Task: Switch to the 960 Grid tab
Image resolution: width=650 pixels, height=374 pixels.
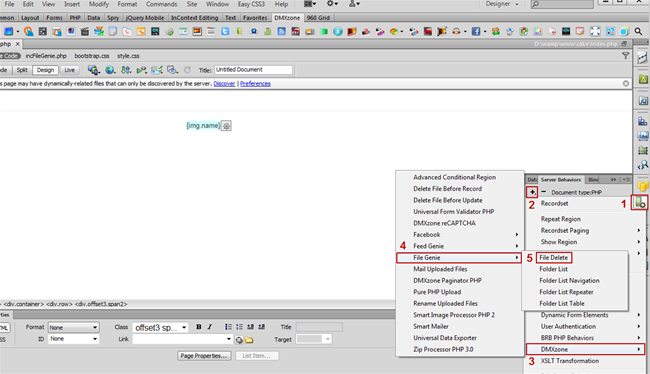Action: (x=318, y=18)
